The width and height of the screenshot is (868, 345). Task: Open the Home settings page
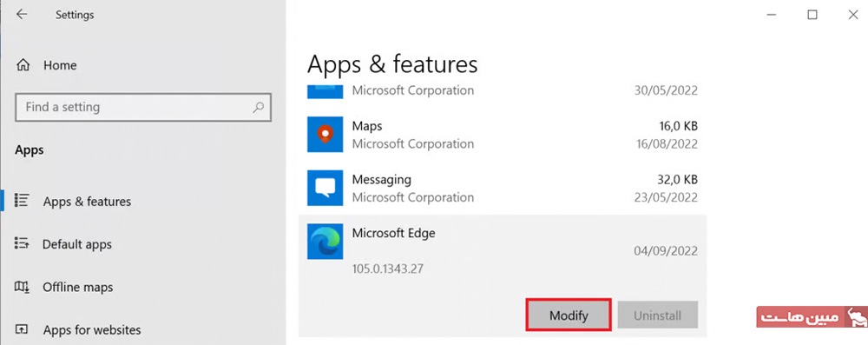coord(60,65)
